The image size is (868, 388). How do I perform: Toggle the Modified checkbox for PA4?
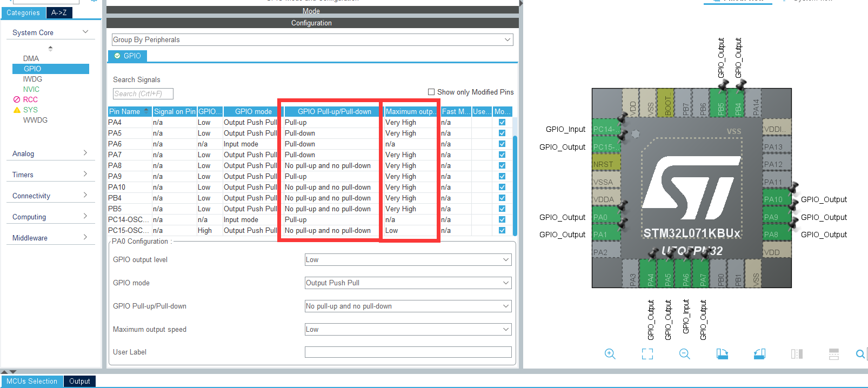point(502,122)
